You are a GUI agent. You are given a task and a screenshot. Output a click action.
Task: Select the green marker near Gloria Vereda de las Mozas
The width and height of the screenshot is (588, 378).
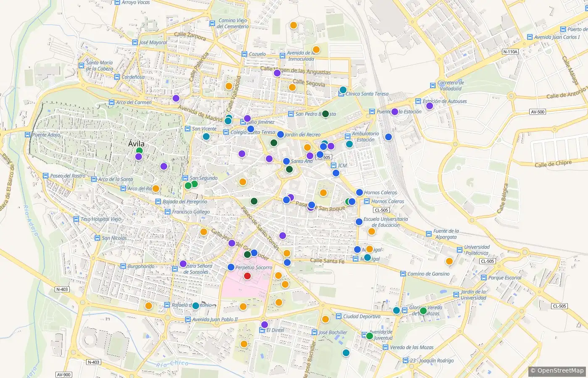click(x=423, y=311)
